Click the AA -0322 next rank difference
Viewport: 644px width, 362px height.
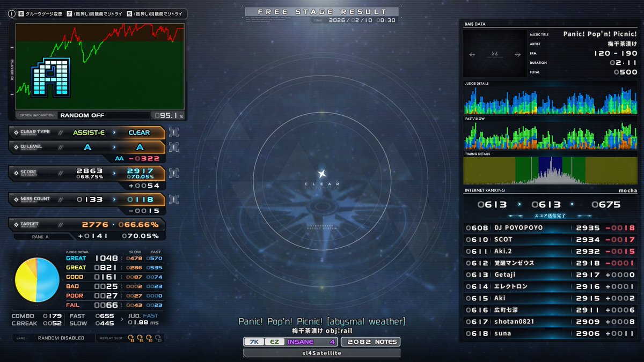coord(136,158)
